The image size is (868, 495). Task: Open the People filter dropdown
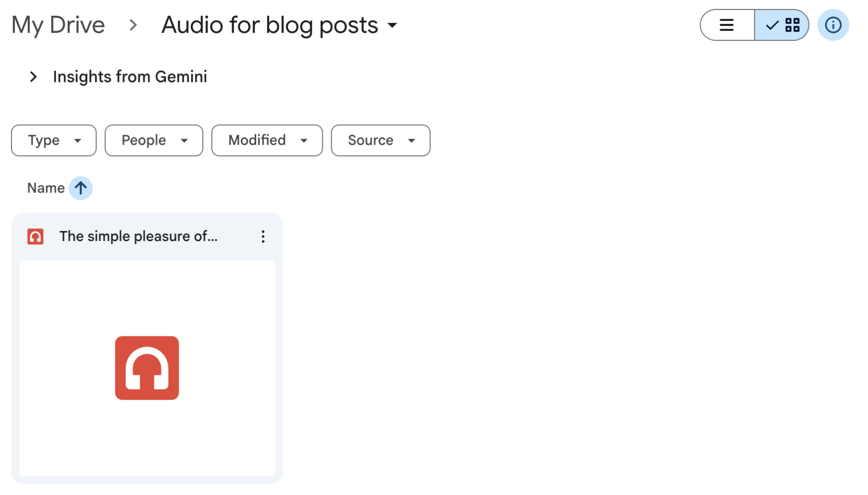pyautogui.click(x=153, y=140)
